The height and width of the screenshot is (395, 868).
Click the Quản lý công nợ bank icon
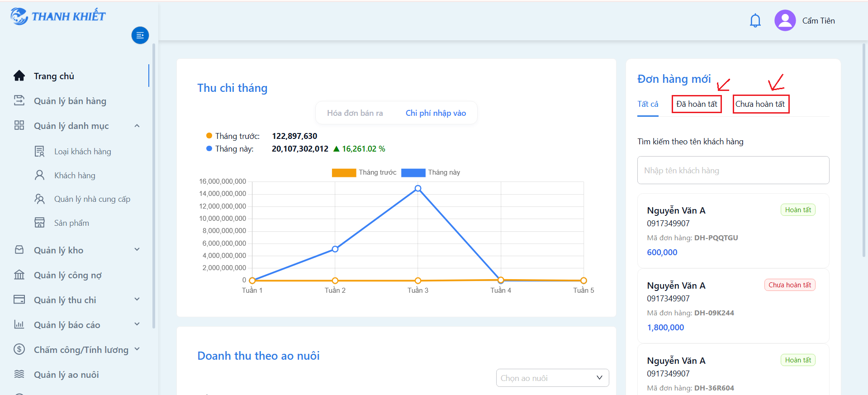19,275
